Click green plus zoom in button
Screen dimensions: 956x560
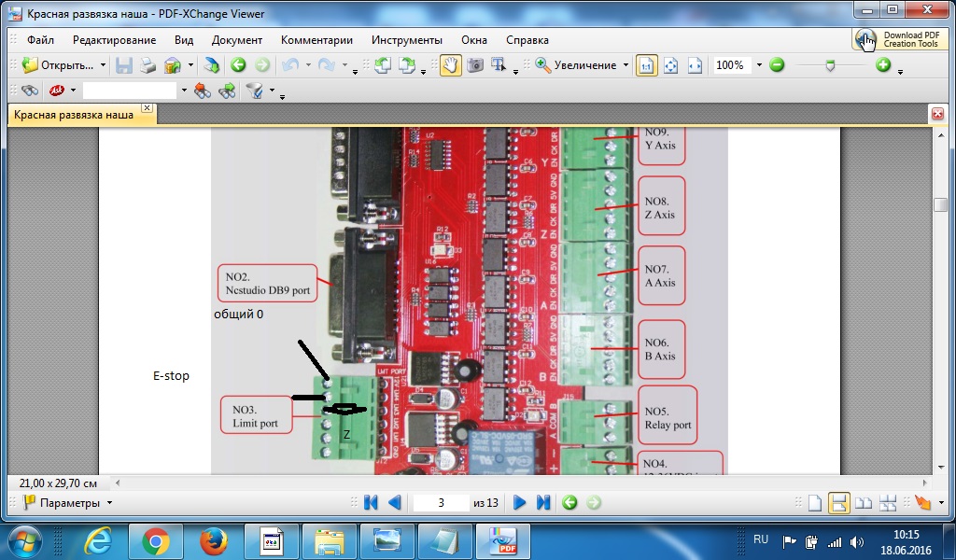click(883, 65)
